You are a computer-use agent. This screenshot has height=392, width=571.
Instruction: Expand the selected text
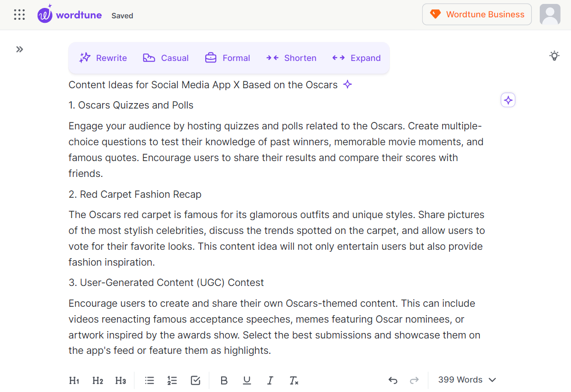click(356, 58)
